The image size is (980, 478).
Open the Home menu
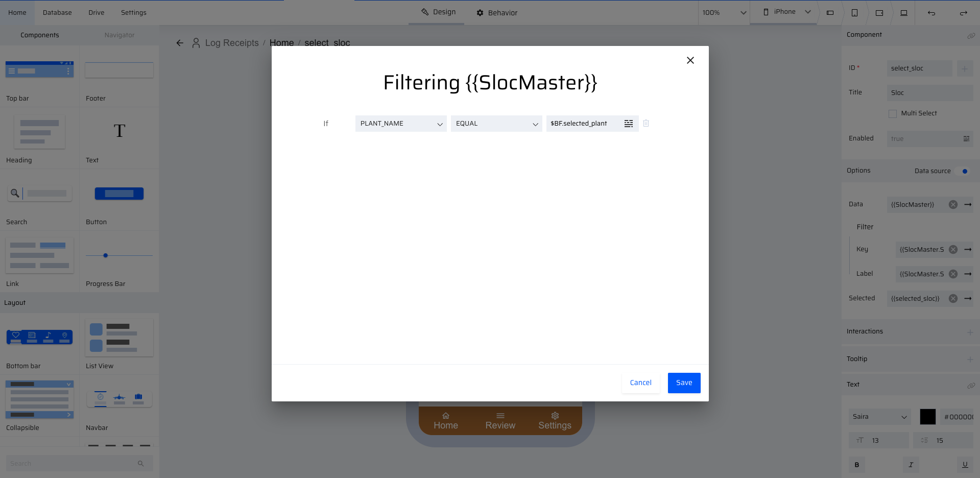[17, 13]
